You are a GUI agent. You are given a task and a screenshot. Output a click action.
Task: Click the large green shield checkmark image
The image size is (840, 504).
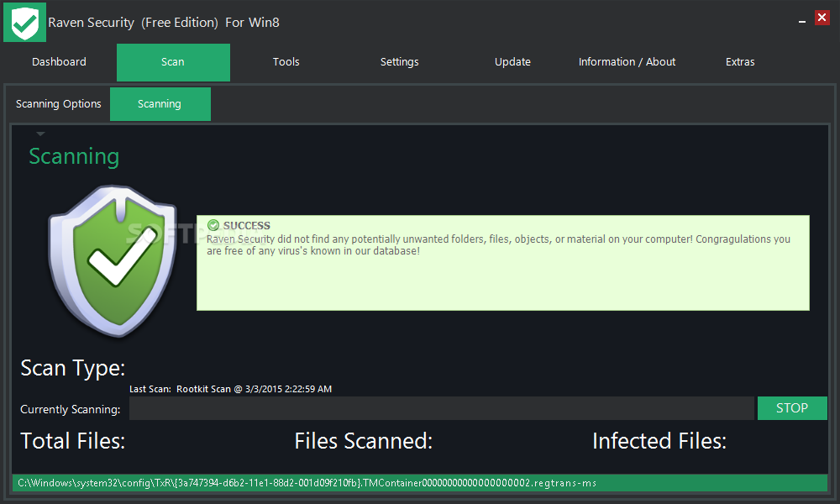[113, 261]
